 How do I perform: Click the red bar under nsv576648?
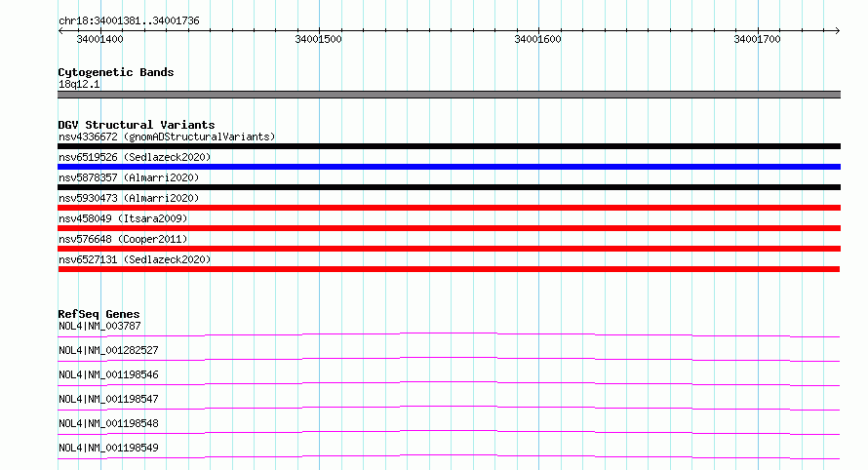coord(449,249)
